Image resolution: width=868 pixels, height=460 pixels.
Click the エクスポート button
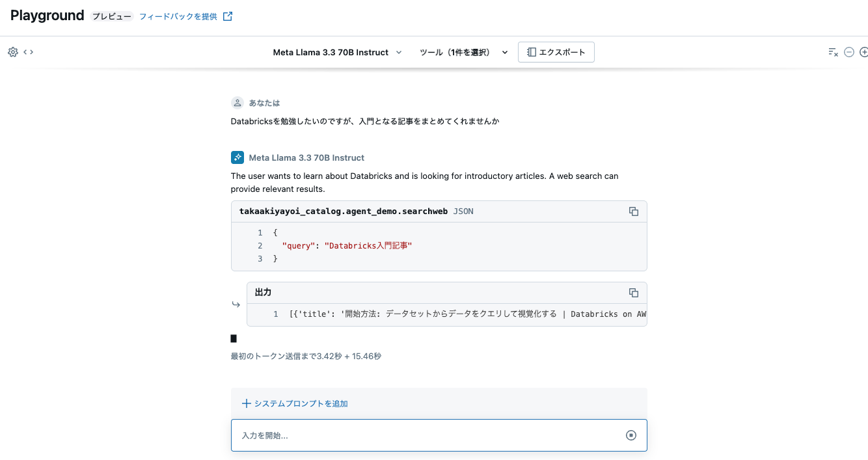[x=556, y=52]
